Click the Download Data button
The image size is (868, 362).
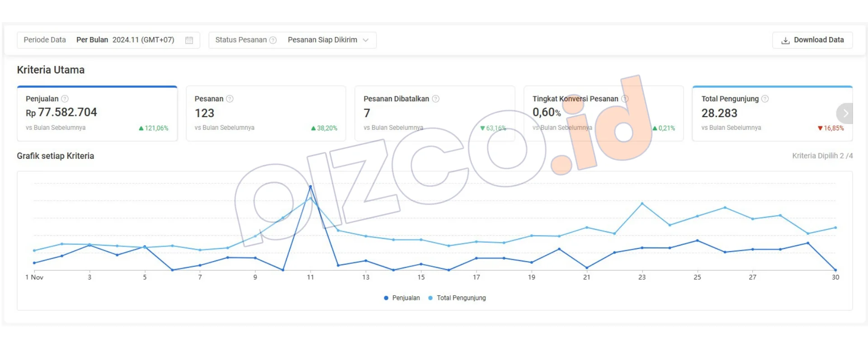[812, 40]
